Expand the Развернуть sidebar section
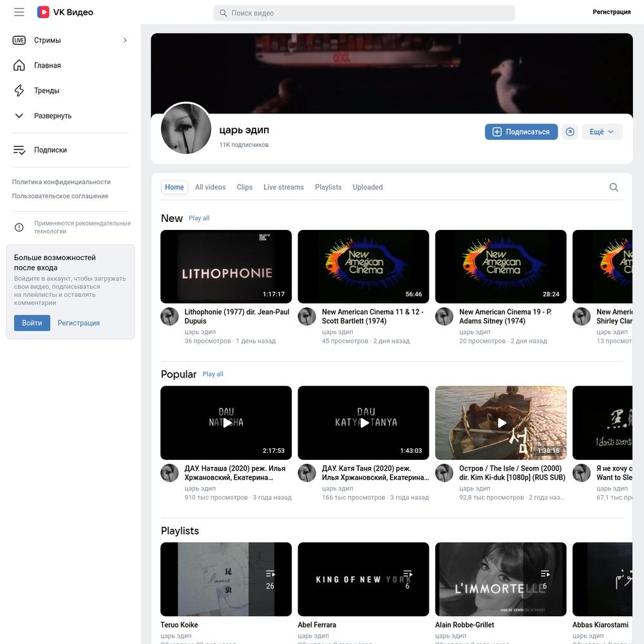 70,116
